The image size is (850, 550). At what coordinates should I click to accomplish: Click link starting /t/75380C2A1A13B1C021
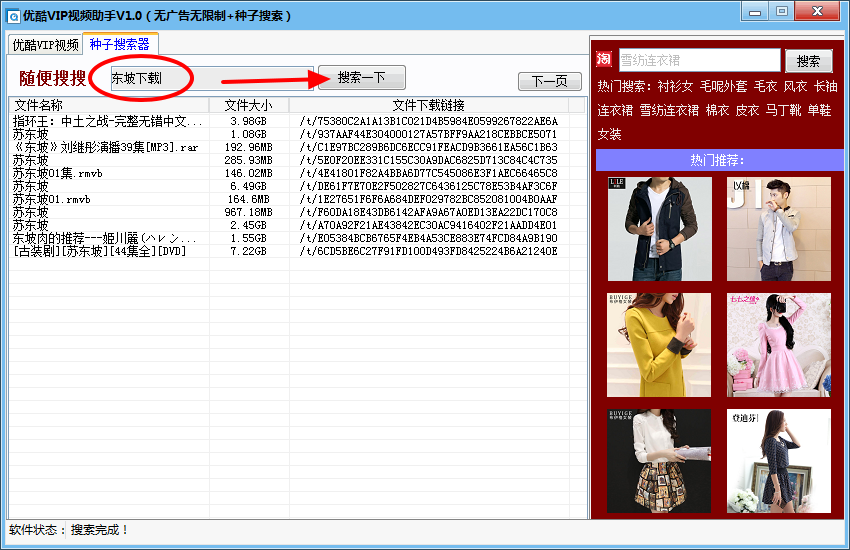[428, 121]
